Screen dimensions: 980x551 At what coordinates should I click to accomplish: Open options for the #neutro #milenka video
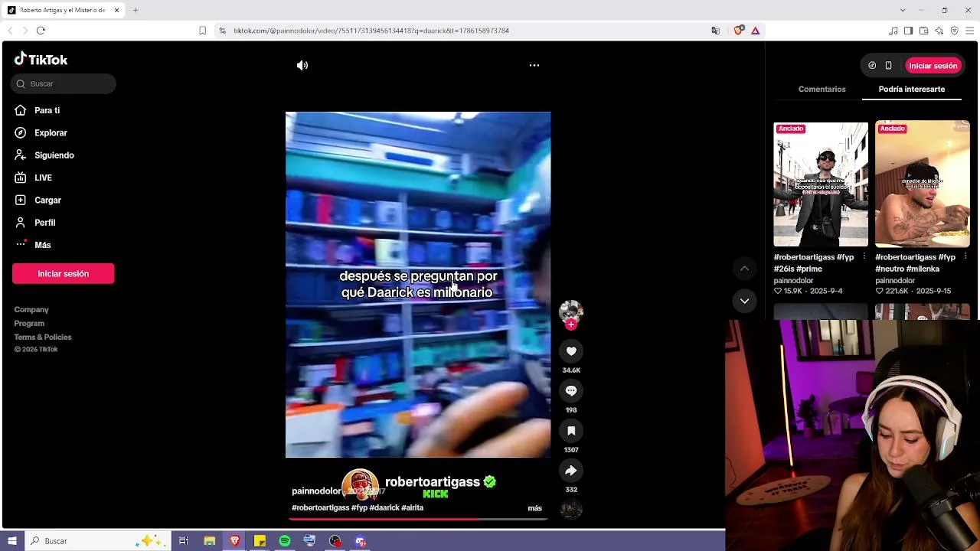(x=965, y=257)
